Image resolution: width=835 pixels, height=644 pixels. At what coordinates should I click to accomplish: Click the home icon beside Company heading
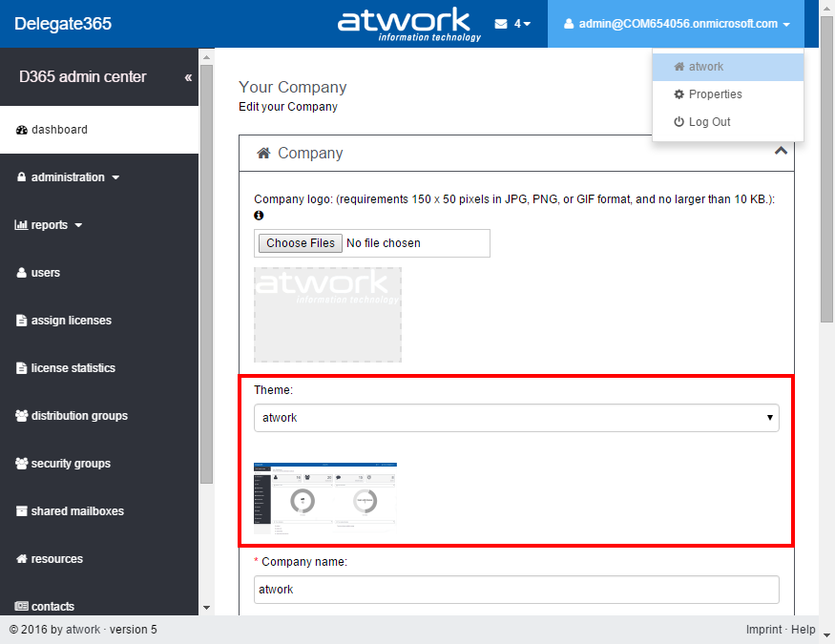(264, 154)
